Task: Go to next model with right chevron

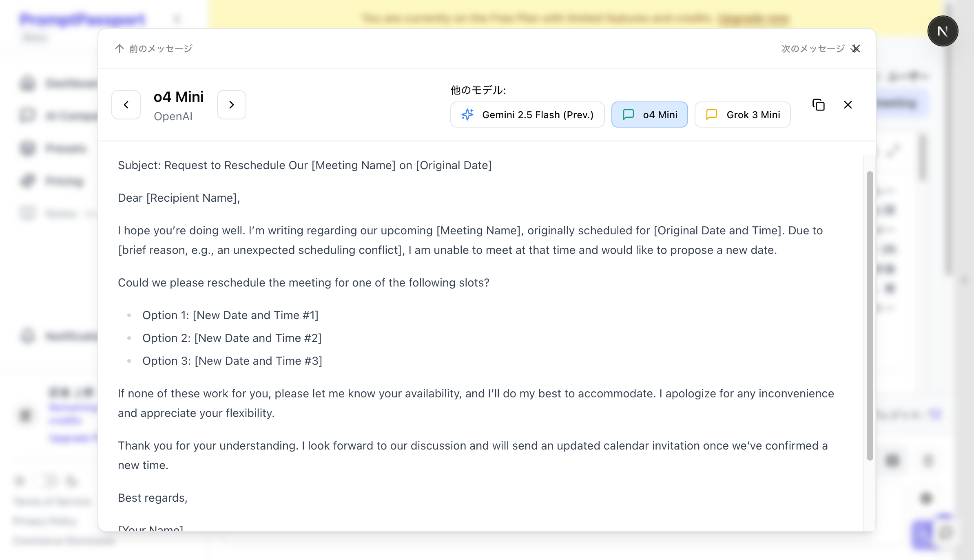Action: (231, 105)
